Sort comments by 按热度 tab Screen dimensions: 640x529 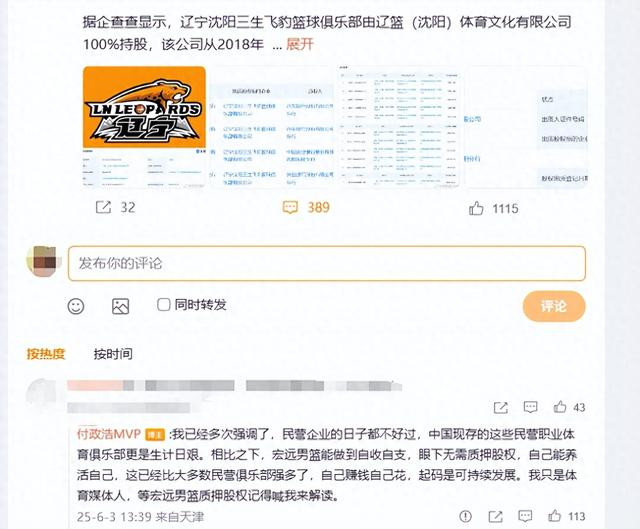tap(46, 353)
